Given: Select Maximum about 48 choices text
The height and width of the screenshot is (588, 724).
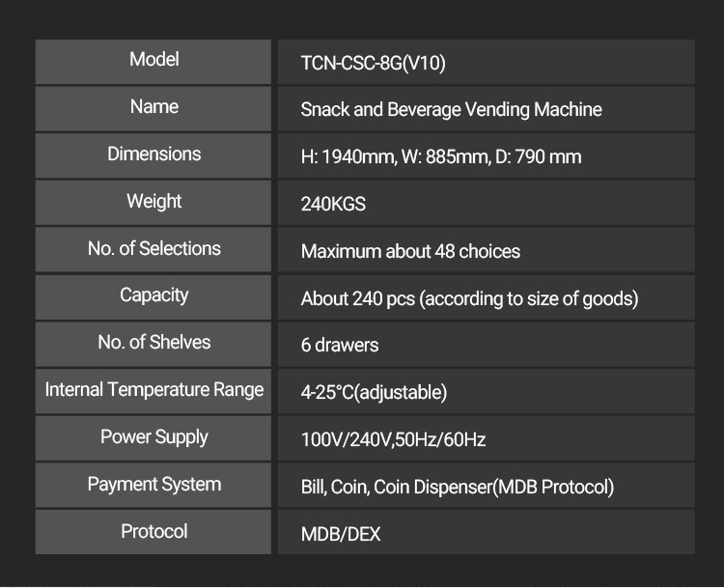Looking at the screenshot, I should tap(410, 252).
